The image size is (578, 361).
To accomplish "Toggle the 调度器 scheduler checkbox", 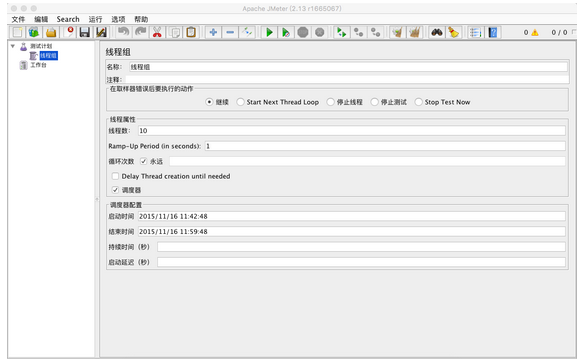I will pos(115,190).
